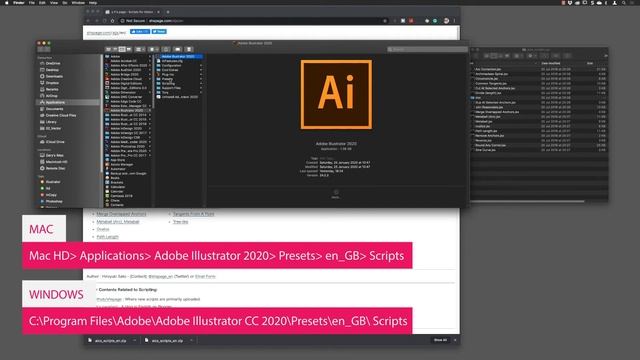Switch Finder to icon view
Screen dimensions: 640x360
click(109, 49)
